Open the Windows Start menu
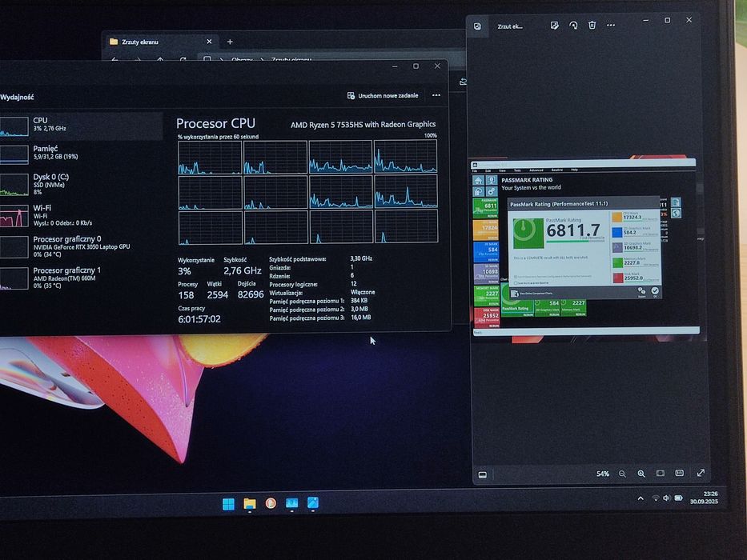The width and height of the screenshot is (747, 560). tap(229, 504)
